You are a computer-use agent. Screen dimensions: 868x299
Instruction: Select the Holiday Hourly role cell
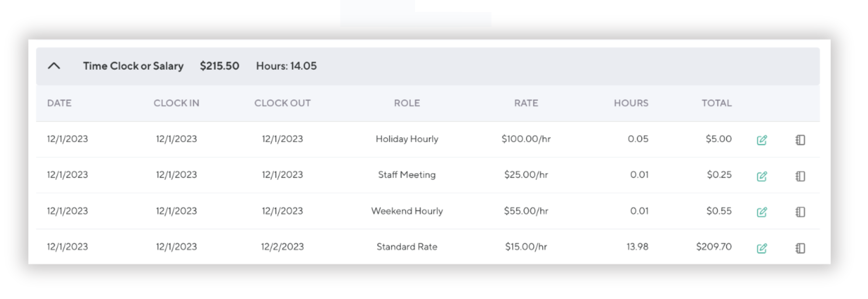(407, 139)
